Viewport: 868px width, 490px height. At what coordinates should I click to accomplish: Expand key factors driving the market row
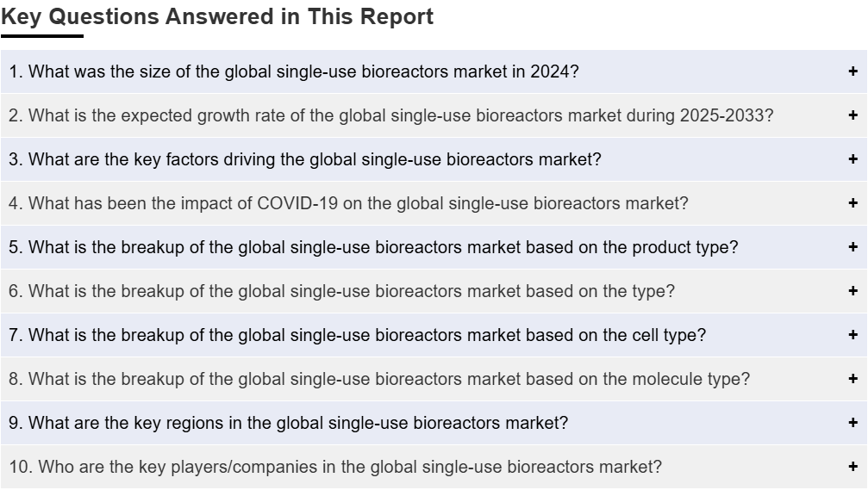[x=434, y=159]
